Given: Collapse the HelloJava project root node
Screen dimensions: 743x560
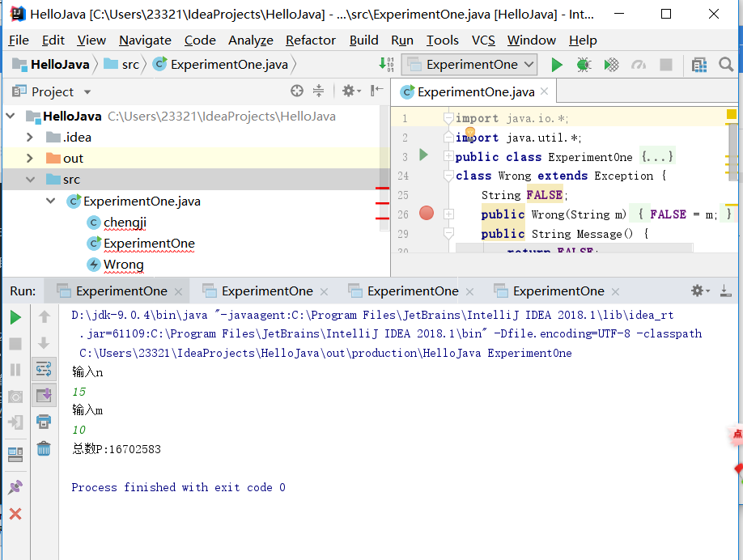Looking at the screenshot, I should tap(11, 116).
